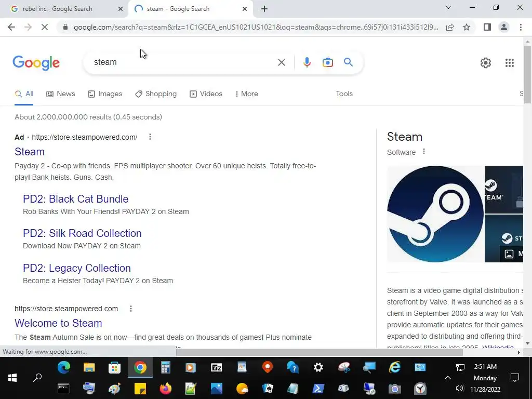Open Windows taskbar search
Image resolution: width=532 pixels, height=399 pixels.
[37, 378]
